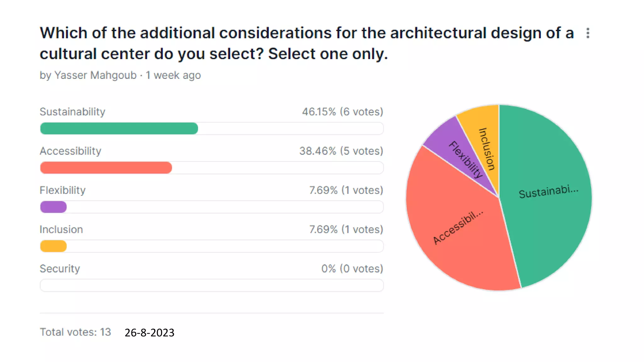
Task: Click the red Accessibility progress bar
Action: (x=106, y=168)
